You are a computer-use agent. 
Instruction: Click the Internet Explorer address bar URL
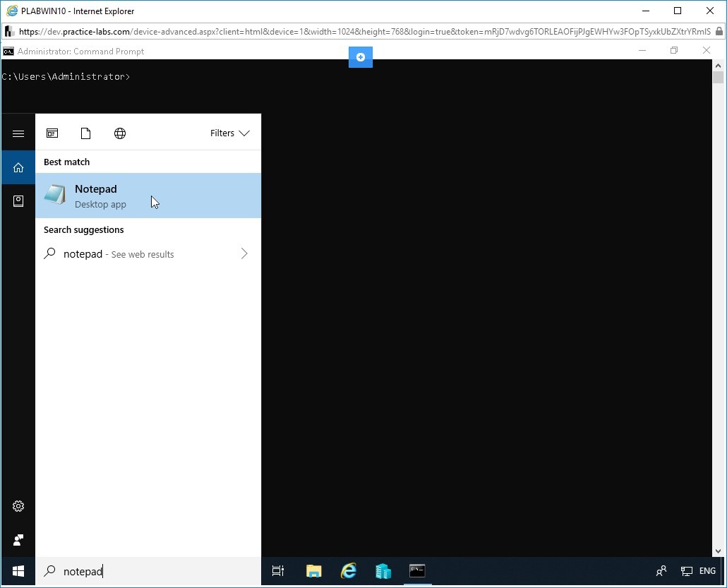pyautogui.click(x=364, y=32)
